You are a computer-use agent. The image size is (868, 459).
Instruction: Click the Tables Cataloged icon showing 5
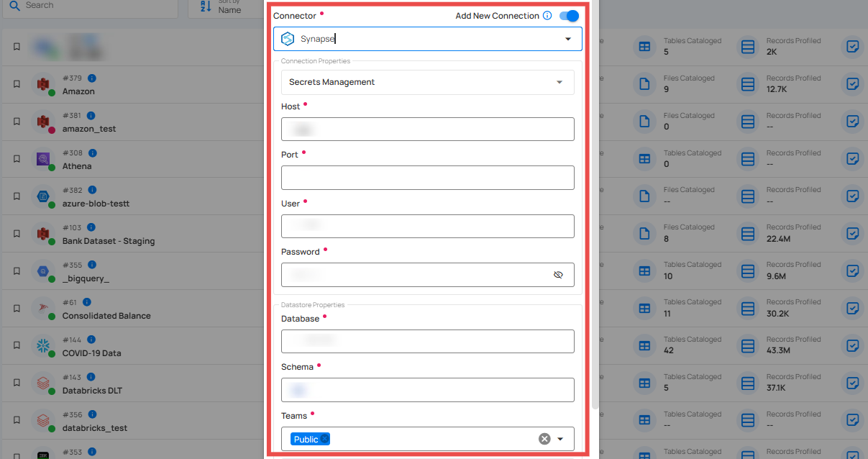coord(644,47)
